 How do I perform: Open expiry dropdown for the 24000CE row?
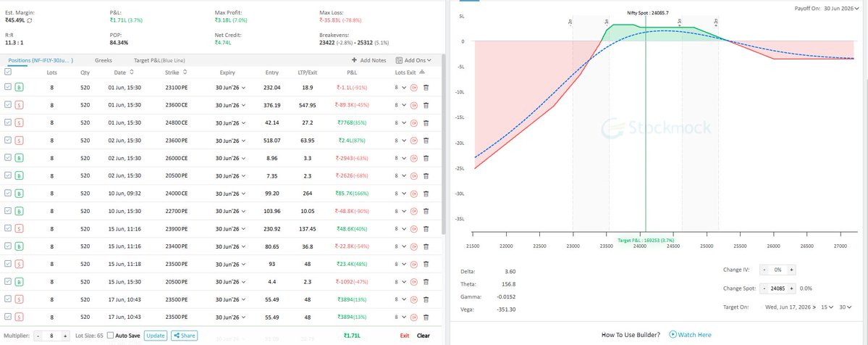230,194
